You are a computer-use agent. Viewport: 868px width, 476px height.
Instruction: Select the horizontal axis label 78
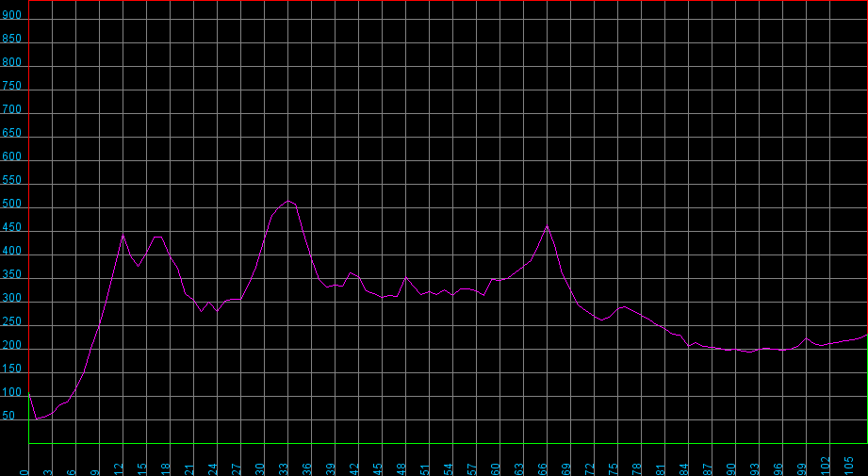(636, 469)
